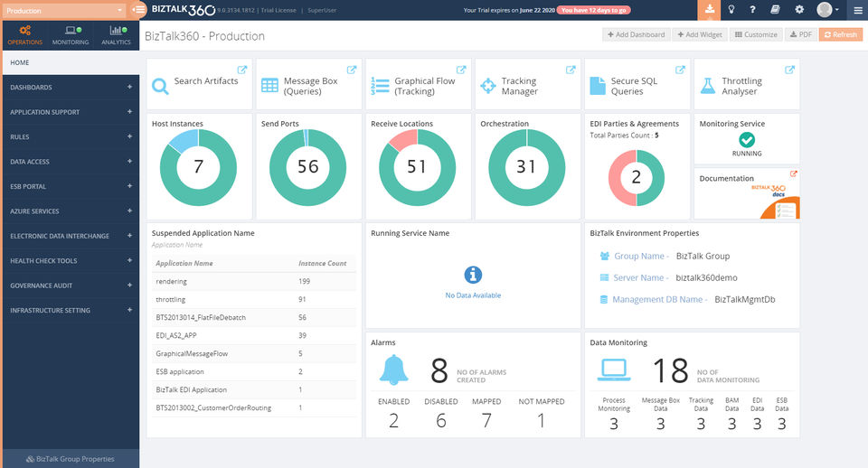Screen dimensions: 868x468
Task: Collapse the left sidebar menu
Action: pos(138,10)
